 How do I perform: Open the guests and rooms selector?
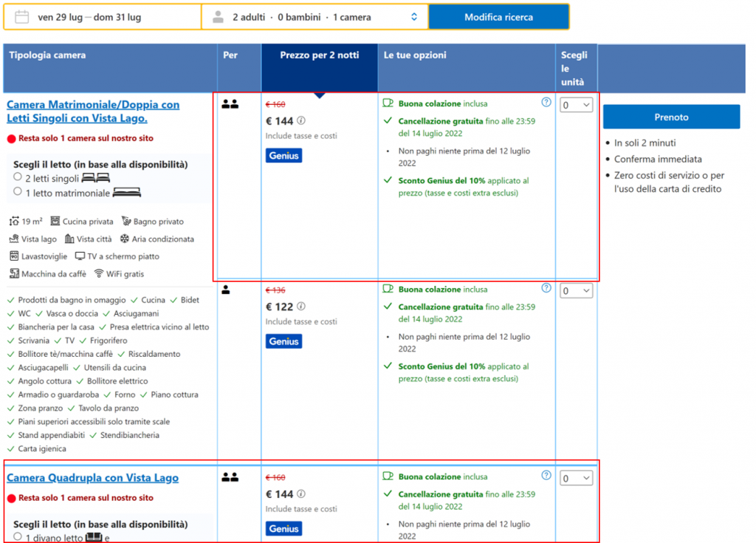click(x=315, y=17)
